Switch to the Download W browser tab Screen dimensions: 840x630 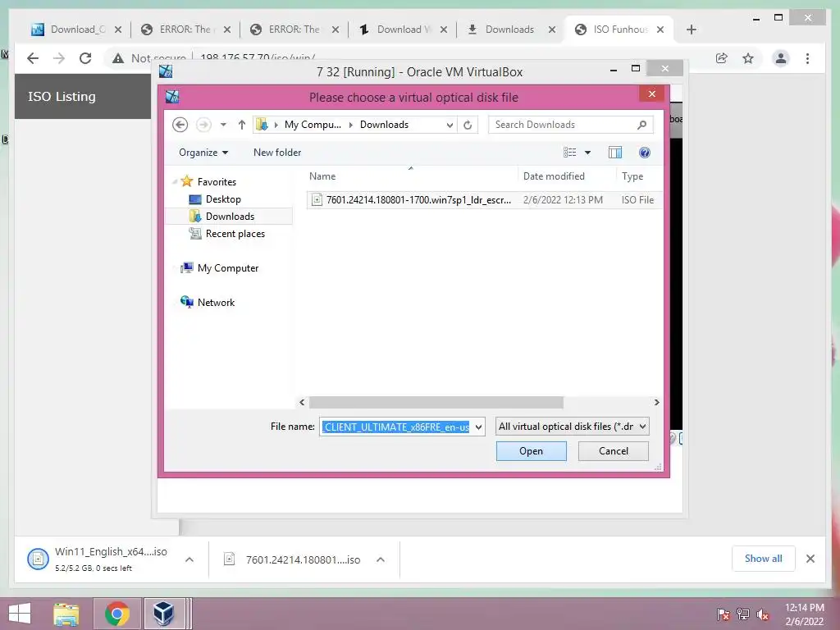403,30
